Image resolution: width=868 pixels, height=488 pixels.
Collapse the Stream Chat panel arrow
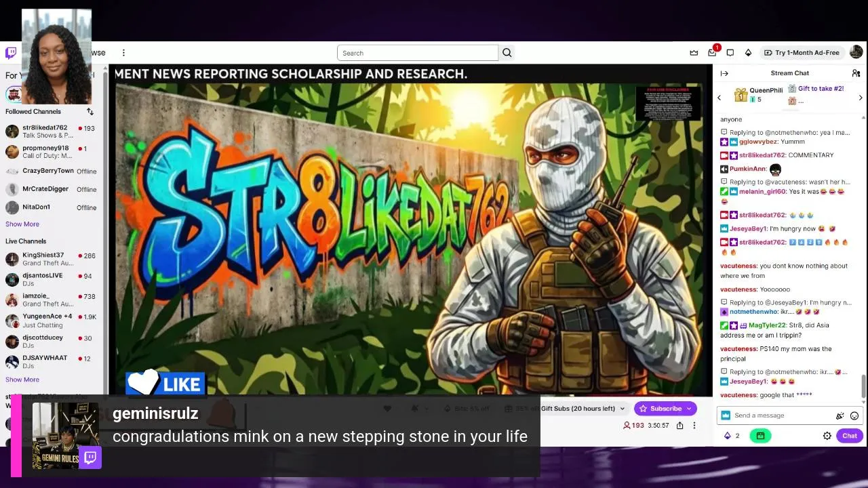[724, 73]
